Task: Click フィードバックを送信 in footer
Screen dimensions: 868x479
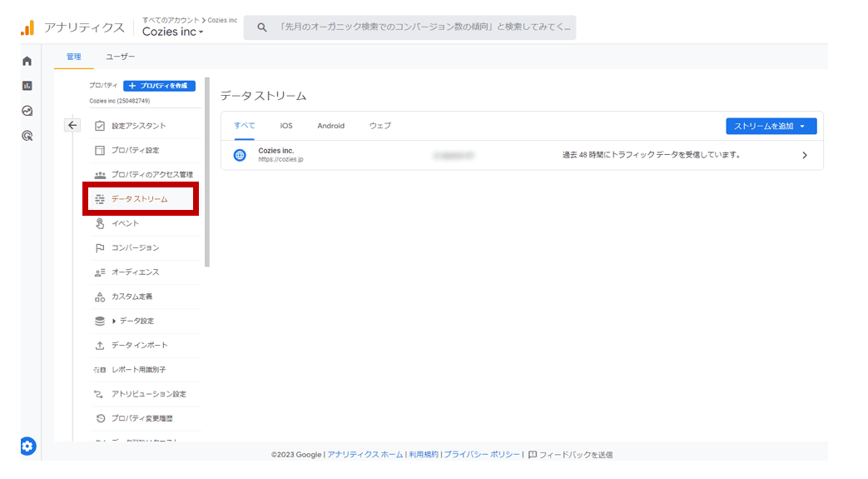Action: click(x=576, y=455)
